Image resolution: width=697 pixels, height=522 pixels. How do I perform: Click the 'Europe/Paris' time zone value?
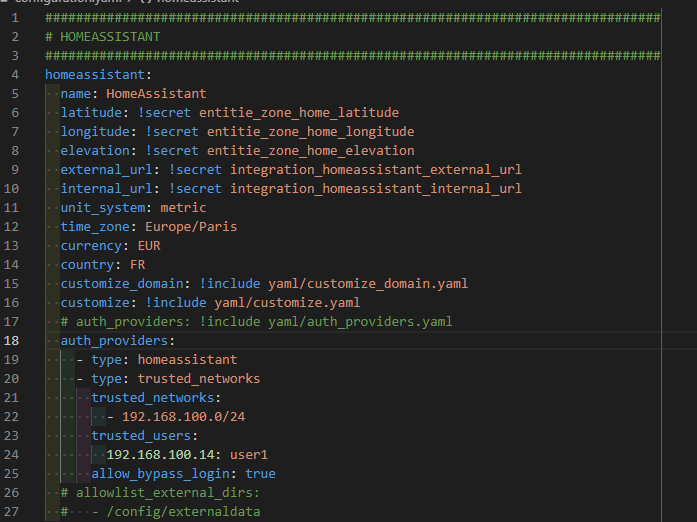point(191,227)
